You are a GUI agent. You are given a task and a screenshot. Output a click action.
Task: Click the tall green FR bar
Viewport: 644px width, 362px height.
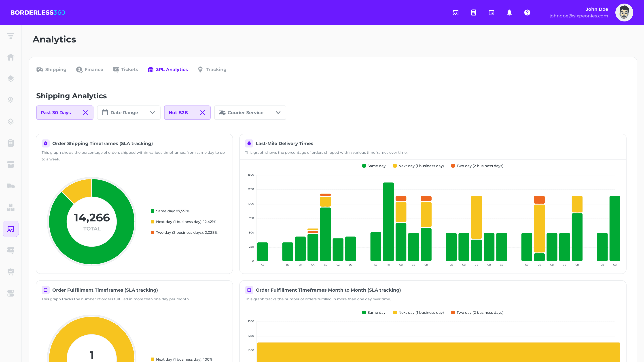(388, 222)
